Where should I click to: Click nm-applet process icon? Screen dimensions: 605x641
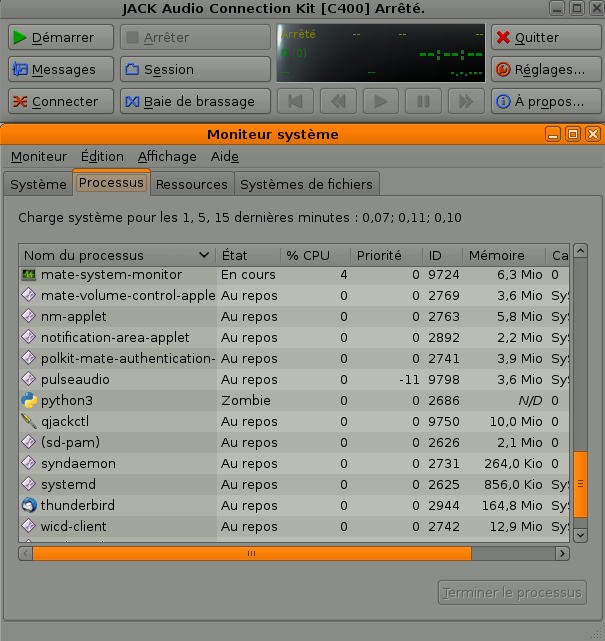point(29,316)
